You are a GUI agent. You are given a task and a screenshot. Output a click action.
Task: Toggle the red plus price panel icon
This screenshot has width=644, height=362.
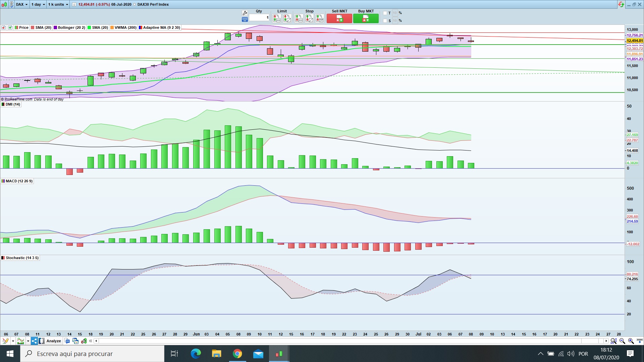(3, 27)
